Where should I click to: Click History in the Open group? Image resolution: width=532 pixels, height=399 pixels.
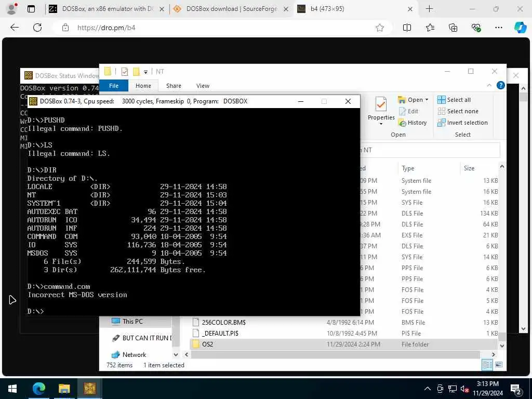[x=413, y=123]
